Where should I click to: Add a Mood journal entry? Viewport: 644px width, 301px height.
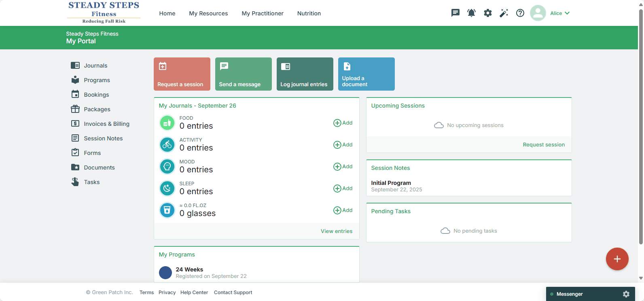point(343,166)
